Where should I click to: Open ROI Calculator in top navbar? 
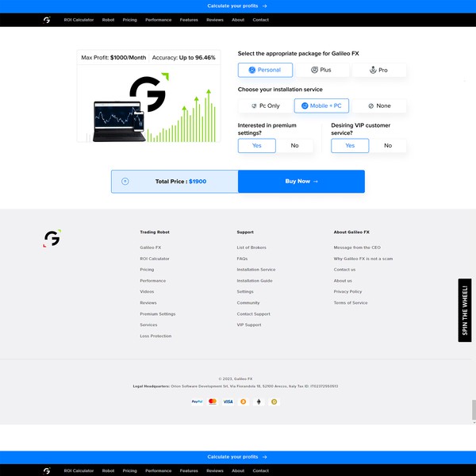click(79, 20)
